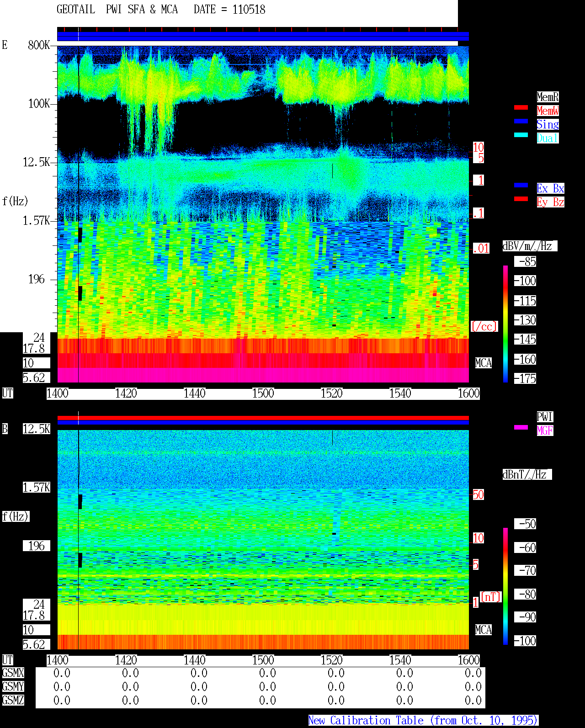This screenshot has height=728, width=585.
Task: Click the dBnT/√Hz color scale bar
Action: point(505,586)
